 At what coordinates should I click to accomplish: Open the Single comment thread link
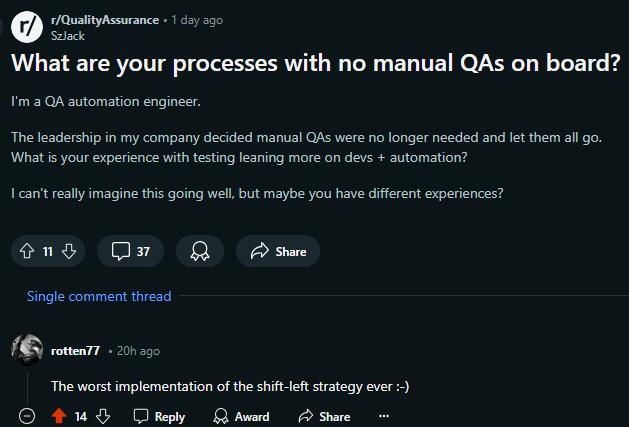tap(99, 296)
